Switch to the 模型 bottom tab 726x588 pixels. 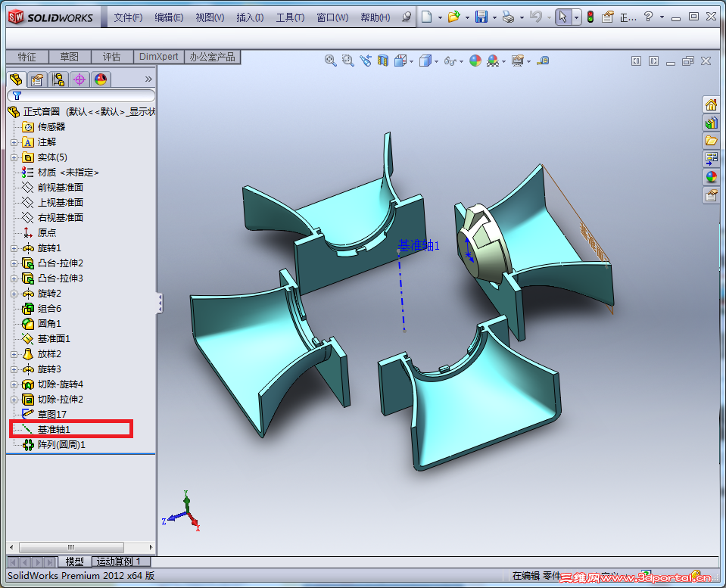[x=74, y=562]
